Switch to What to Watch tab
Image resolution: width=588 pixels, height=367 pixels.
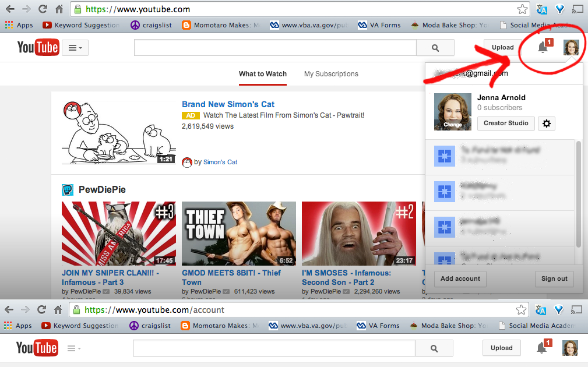click(x=262, y=74)
